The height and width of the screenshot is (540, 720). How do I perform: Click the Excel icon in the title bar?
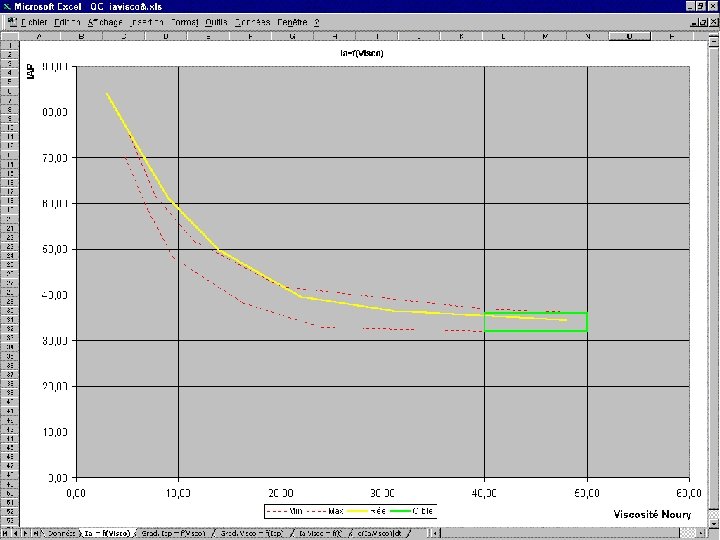click(x=6, y=6)
